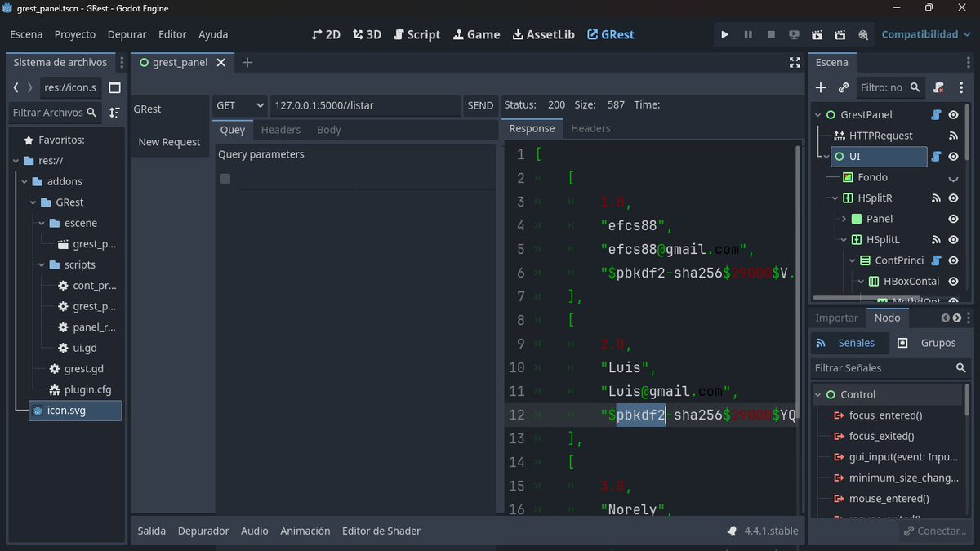The image size is (980, 551).
Task: Switch to the GRest main screen
Action: tap(610, 34)
